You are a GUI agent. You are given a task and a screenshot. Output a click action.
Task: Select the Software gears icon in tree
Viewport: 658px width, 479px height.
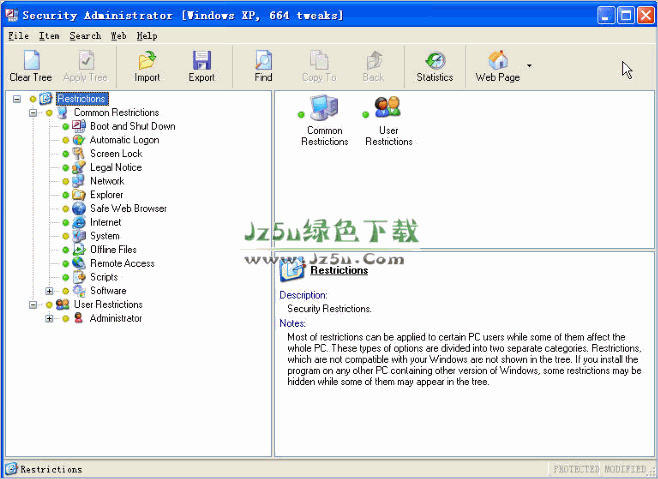79,291
